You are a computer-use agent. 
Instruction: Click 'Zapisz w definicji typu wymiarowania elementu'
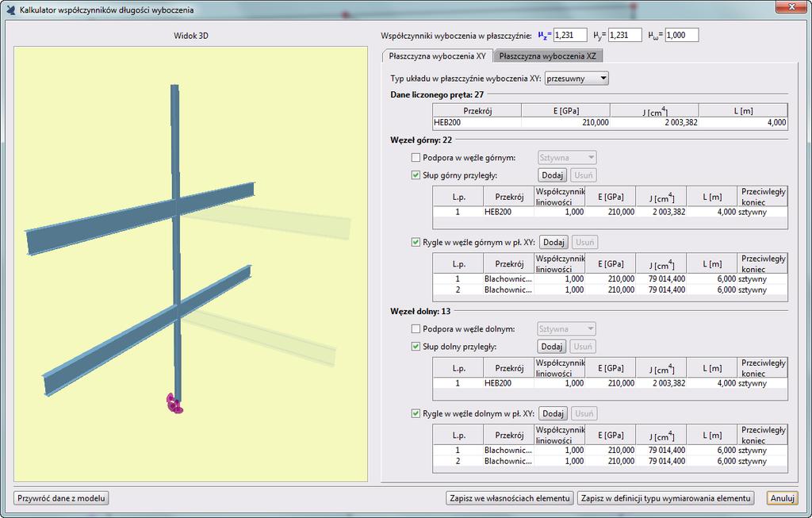[x=665, y=498]
